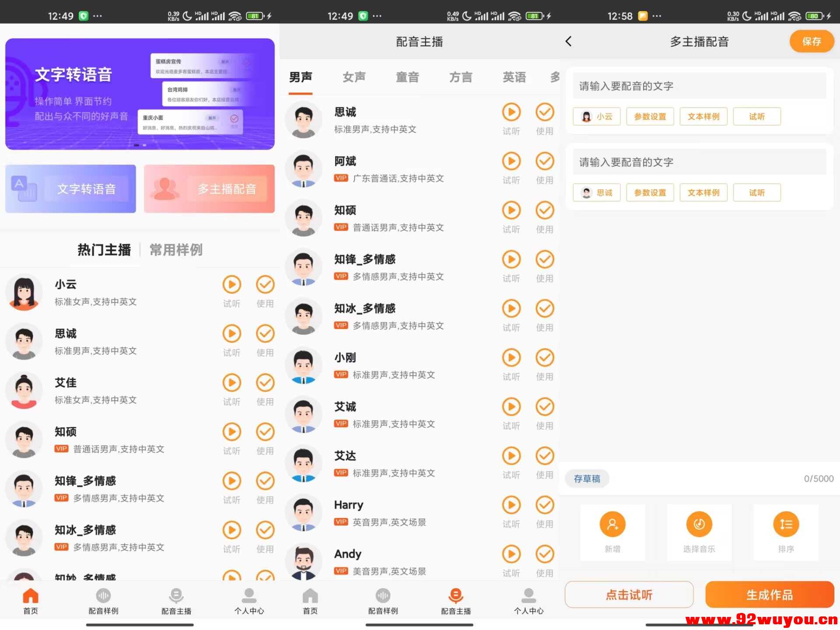Select 使用 for the Harry voice
This screenshot has width=840, height=630.
(545, 505)
